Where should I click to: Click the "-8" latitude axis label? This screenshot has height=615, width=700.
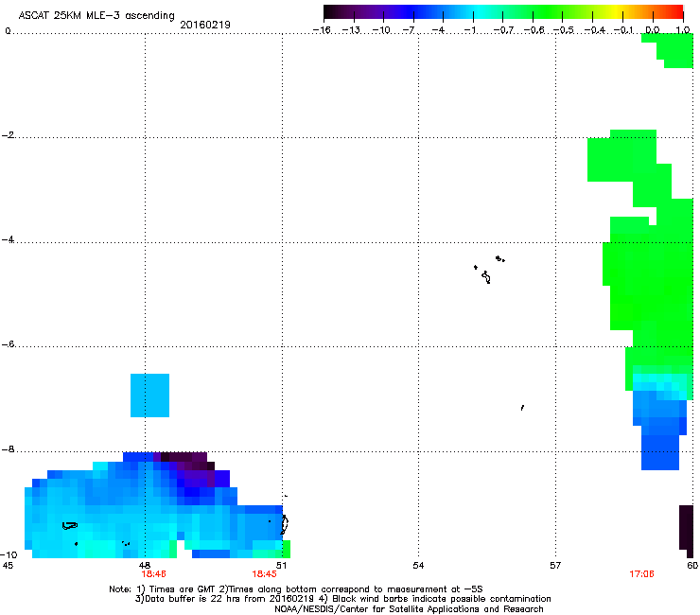8,448
